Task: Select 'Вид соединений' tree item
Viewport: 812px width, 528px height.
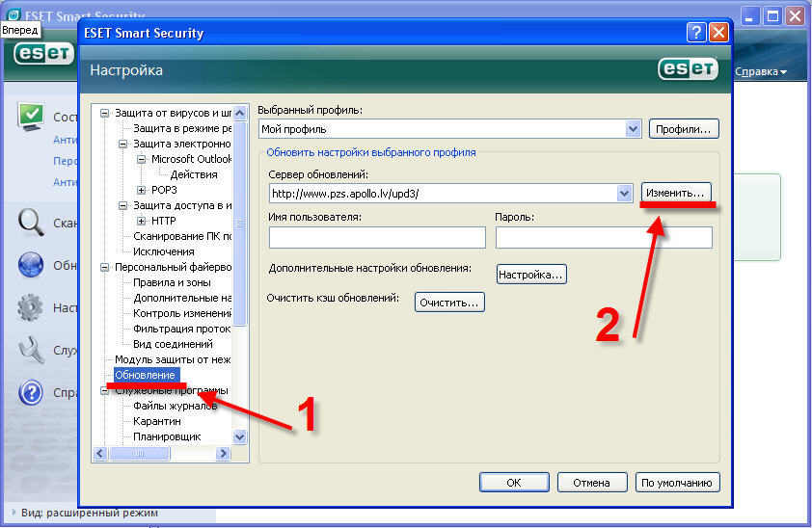Action: click(173, 344)
